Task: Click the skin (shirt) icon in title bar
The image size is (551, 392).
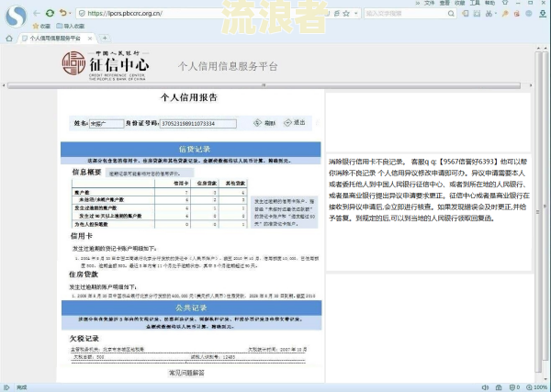Action: tap(505, 3)
